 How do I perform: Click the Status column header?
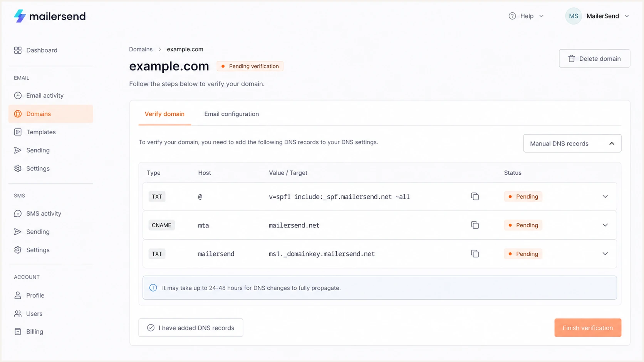(512, 173)
